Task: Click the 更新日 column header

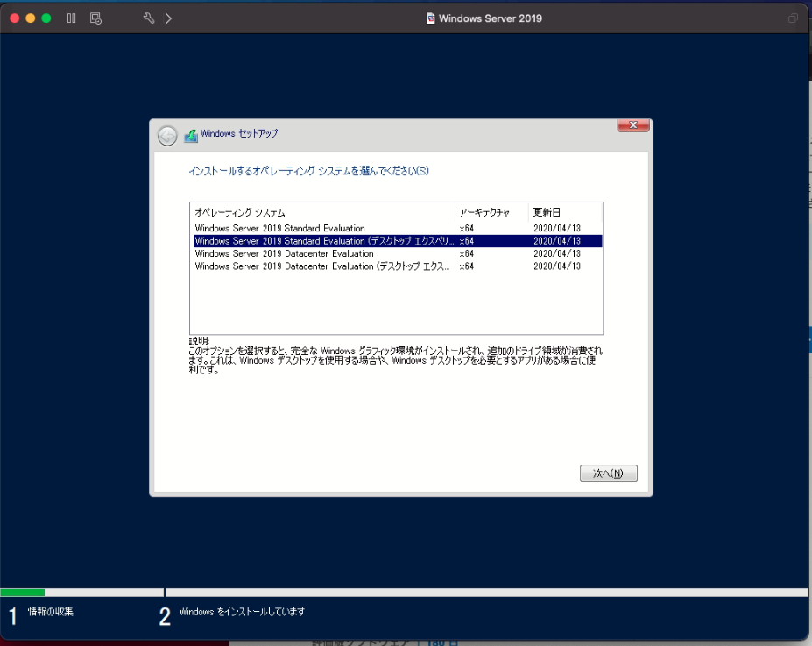Action: tap(566, 212)
